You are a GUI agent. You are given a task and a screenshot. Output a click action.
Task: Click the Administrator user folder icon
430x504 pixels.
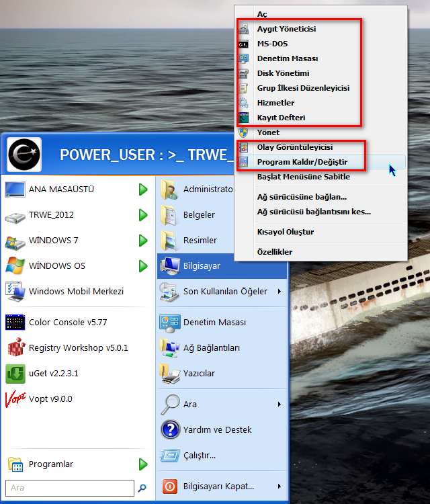click(x=169, y=190)
